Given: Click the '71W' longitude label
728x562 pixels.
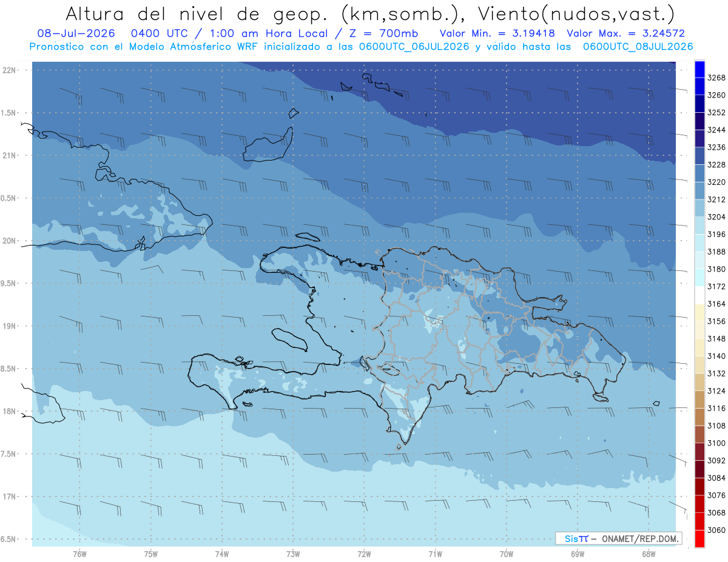Looking at the screenshot, I should pyautogui.click(x=435, y=554).
